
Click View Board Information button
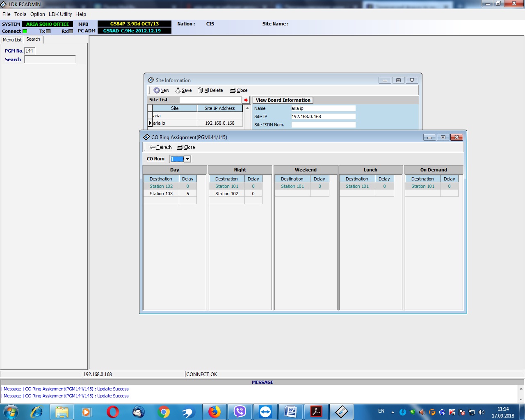point(283,100)
